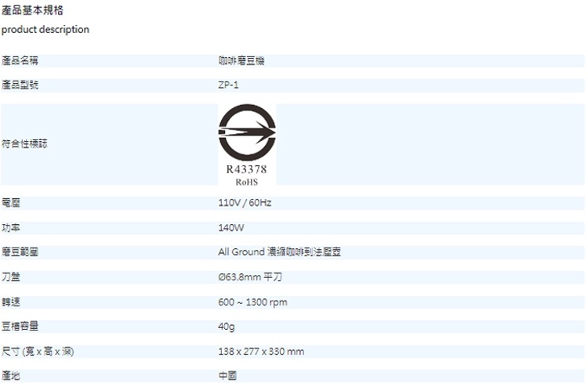Click the burr value 'Ø63.8mm 平刀'
588x383 pixels.
pos(250,277)
